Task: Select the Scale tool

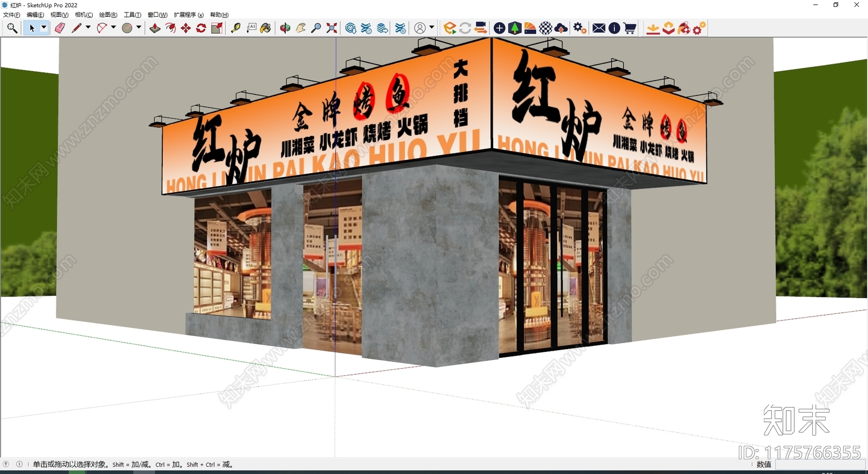Action: [216, 28]
